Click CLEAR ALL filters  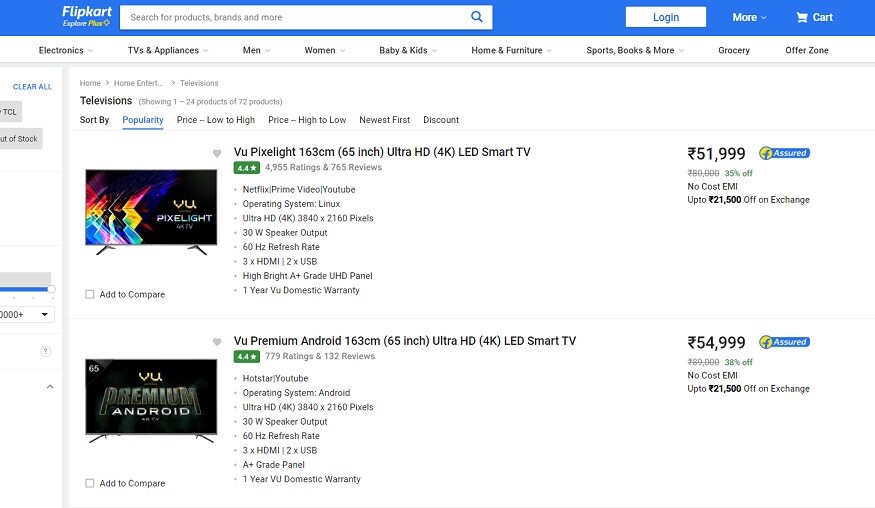[32, 87]
